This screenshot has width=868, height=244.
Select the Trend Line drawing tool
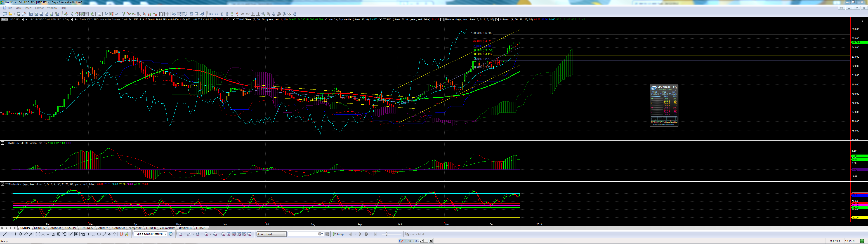[x=5, y=234]
